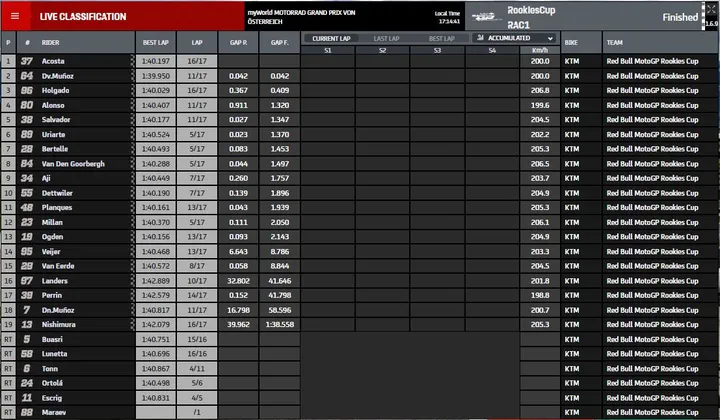
Task: Sort by the P position column header
Action: tap(8, 43)
